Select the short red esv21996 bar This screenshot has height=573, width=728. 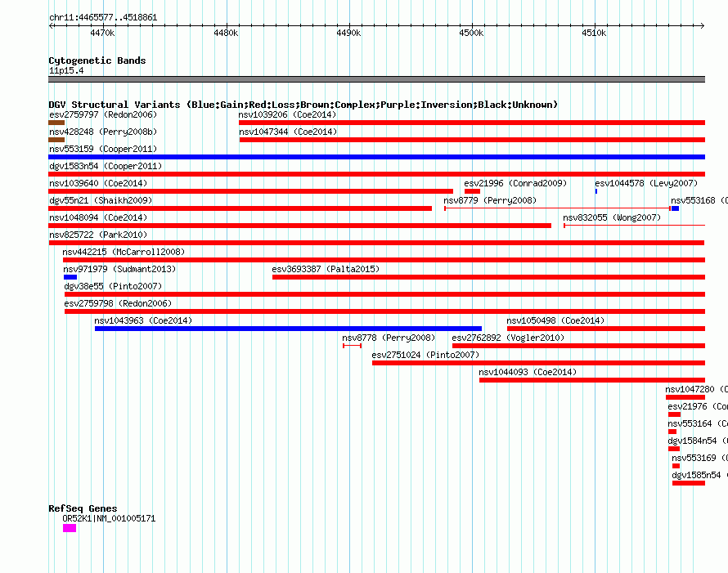coord(472,191)
